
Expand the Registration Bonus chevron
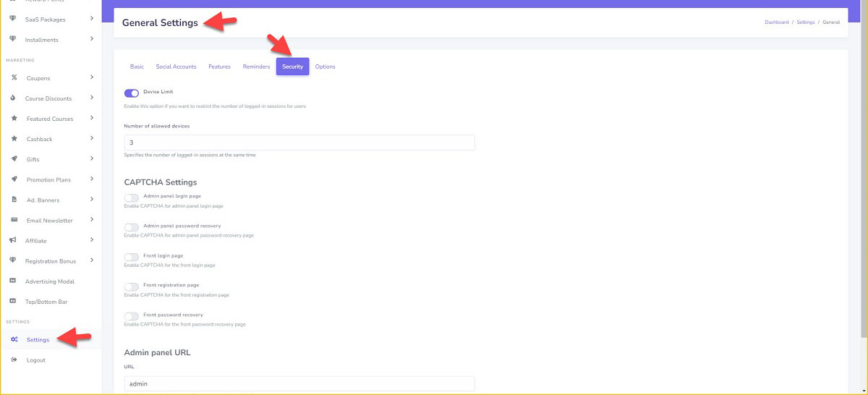92,260
